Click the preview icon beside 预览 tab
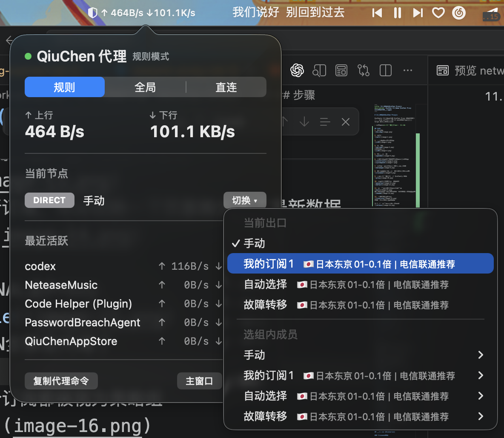504x438 pixels. click(443, 70)
